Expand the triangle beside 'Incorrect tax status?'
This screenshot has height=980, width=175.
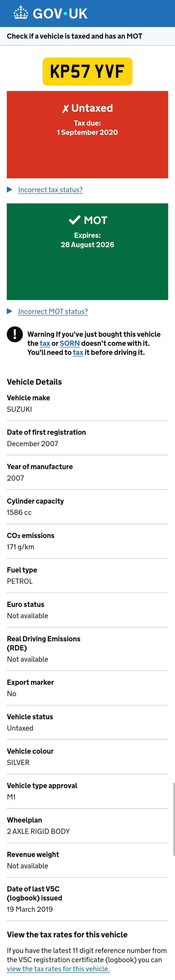click(10, 189)
